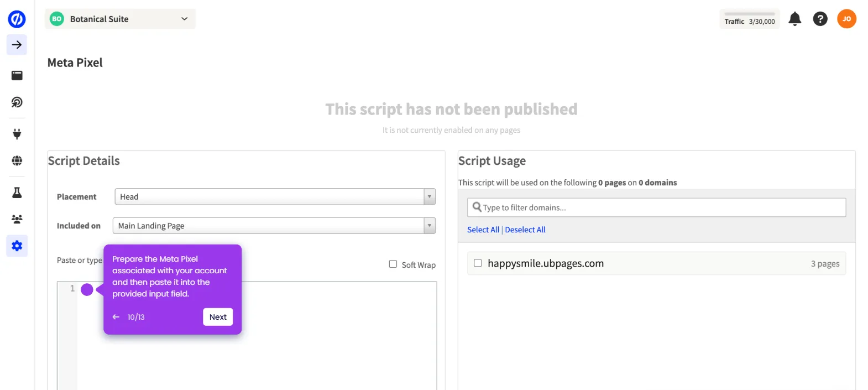The width and height of the screenshot is (868, 390).
Task: Go back with tour arrow at 10/13
Action: tap(116, 317)
